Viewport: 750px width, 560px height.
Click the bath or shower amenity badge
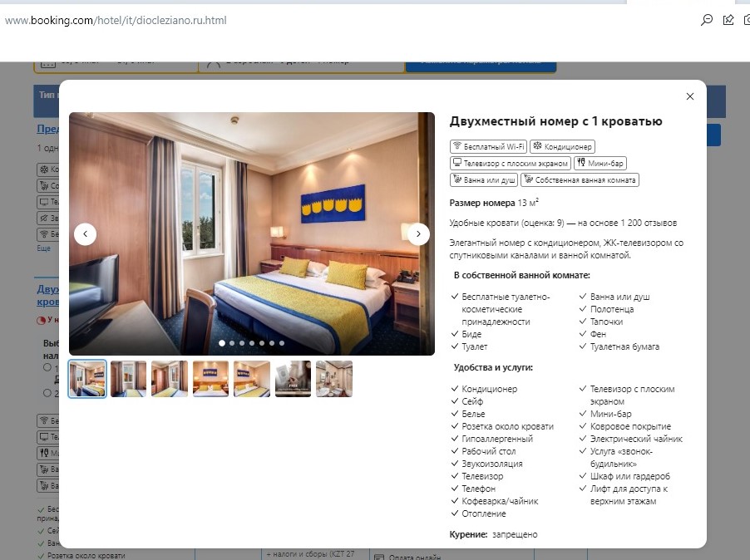[484, 179]
